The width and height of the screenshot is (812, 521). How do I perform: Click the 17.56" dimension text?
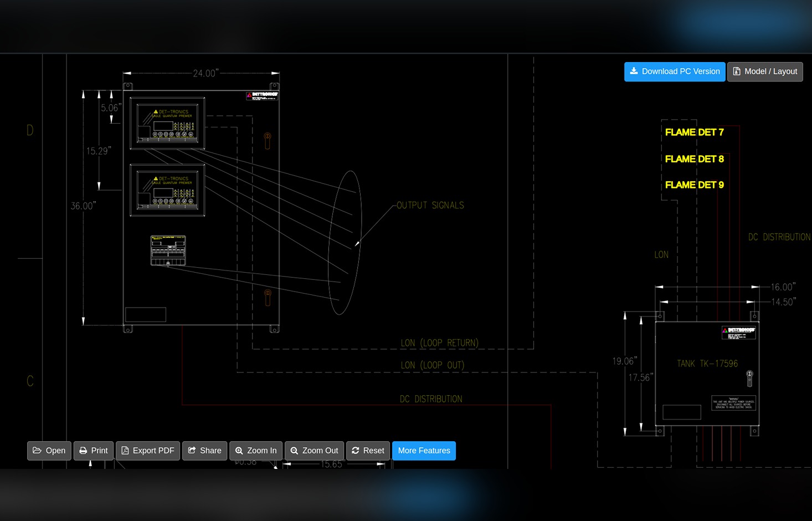coord(641,377)
